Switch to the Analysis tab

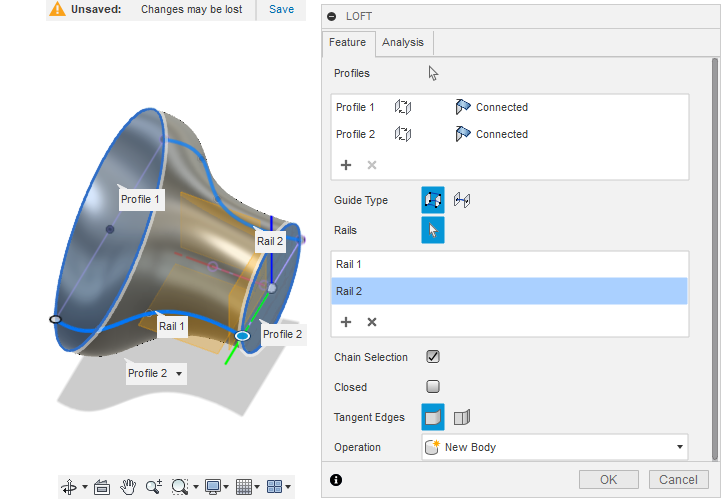[x=403, y=43]
